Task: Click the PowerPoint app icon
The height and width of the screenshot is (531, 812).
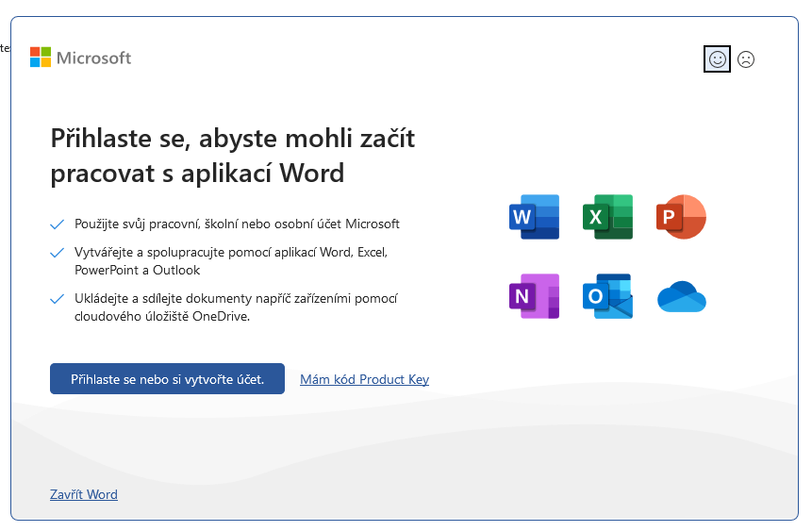Action: pos(681,217)
